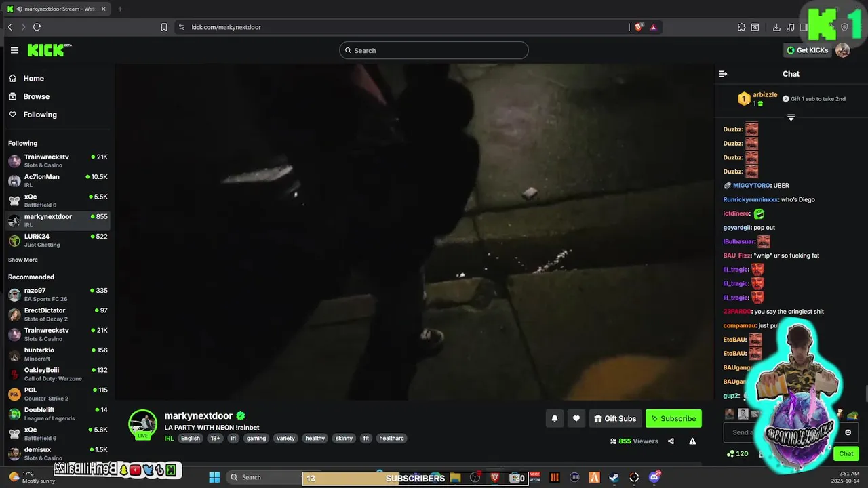This screenshot has width=868, height=488.
Task: Click the Kick logo
Action: coord(49,50)
